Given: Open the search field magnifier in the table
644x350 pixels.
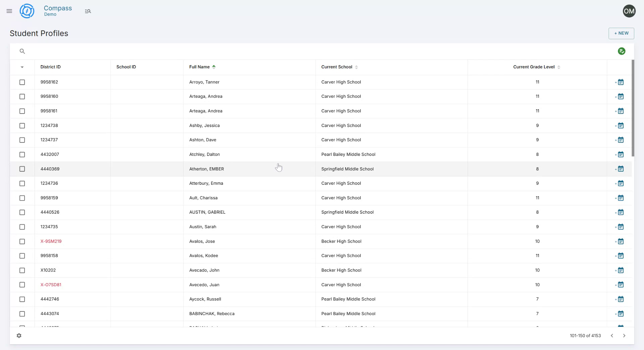Looking at the screenshot, I should tap(22, 51).
